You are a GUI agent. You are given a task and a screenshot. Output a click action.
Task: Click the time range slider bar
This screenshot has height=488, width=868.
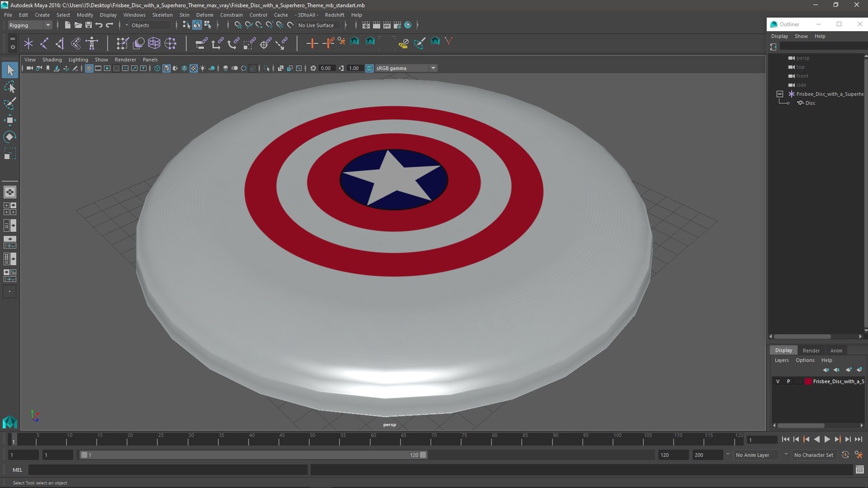253,455
